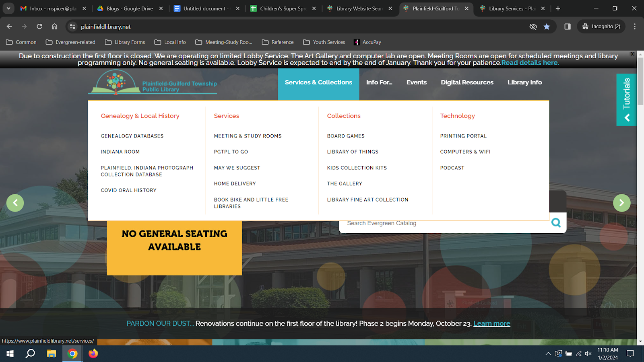The image size is (644, 362).
Task: Close the Untitled document tab
Action: click(x=237, y=8)
